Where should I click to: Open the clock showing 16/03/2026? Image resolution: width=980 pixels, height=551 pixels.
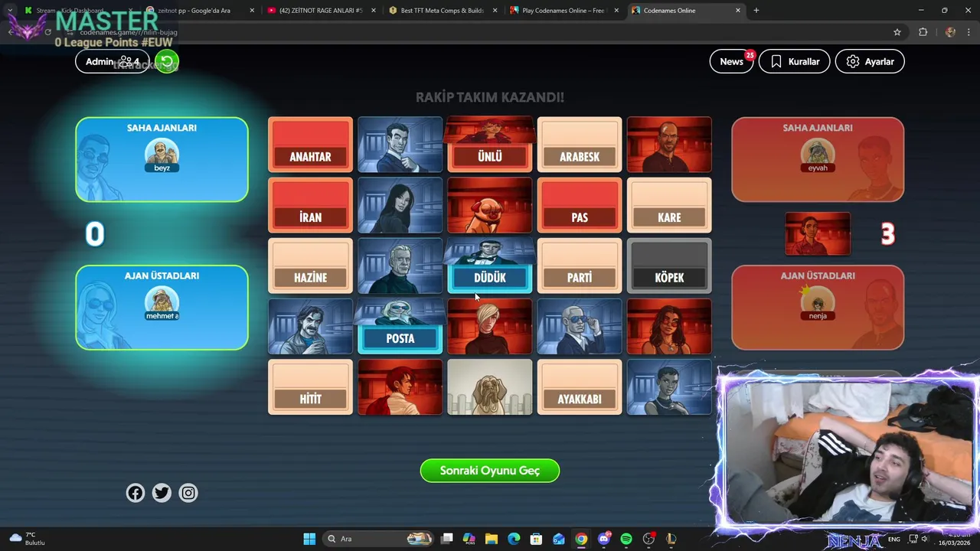click(x=954, y=539)
